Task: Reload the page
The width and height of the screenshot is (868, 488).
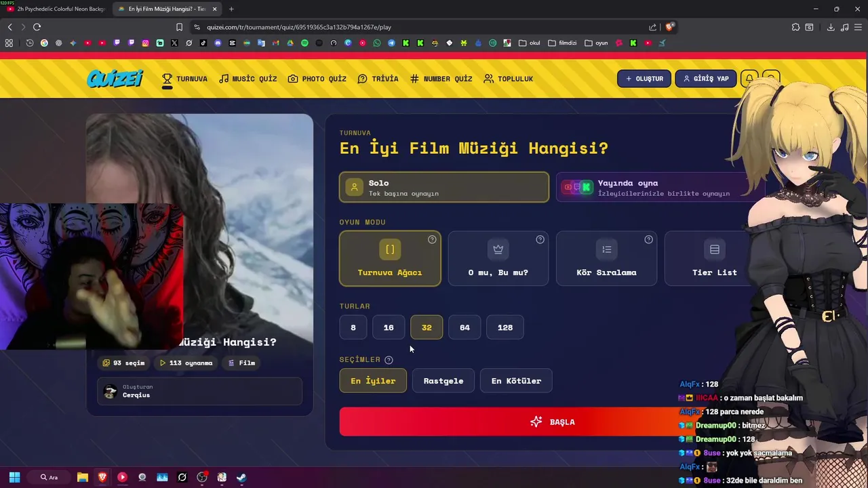Action: (x=37, y=27)
